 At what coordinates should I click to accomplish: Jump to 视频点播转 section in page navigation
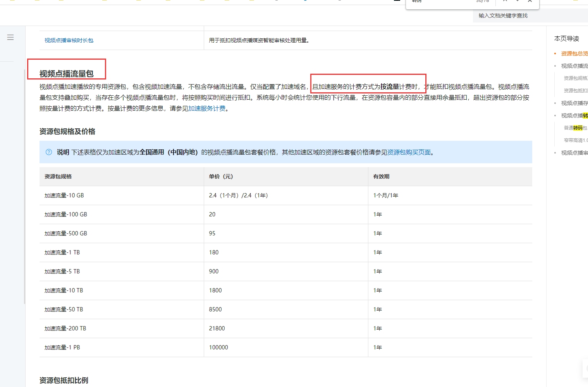click(574, 116)
